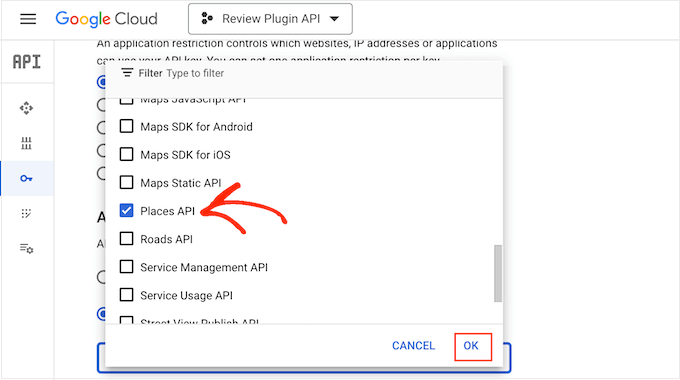Click the Roads API label
680x380 pixels.
tap(167, 239)
